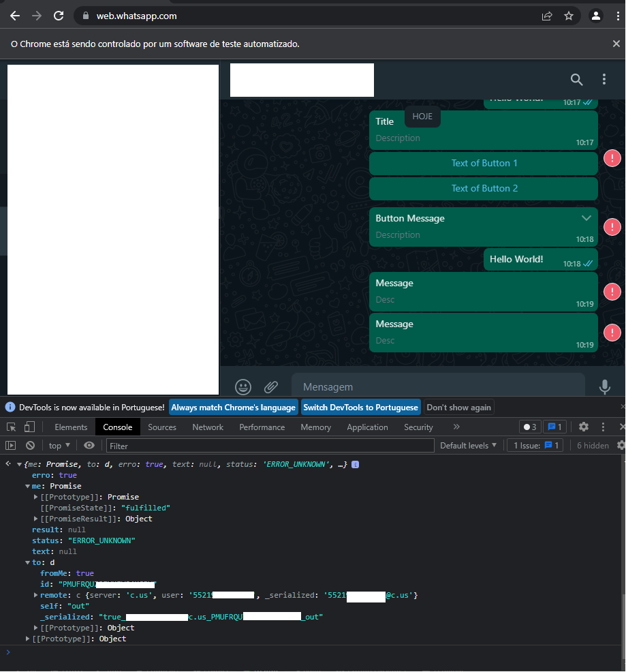The image size is (626, 672).
Task: Switch to the Application tab
Action: [x=367, y=427]
